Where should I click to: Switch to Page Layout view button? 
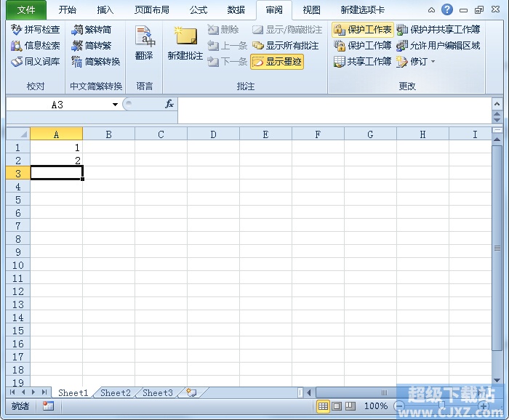(x=337, y=406)
